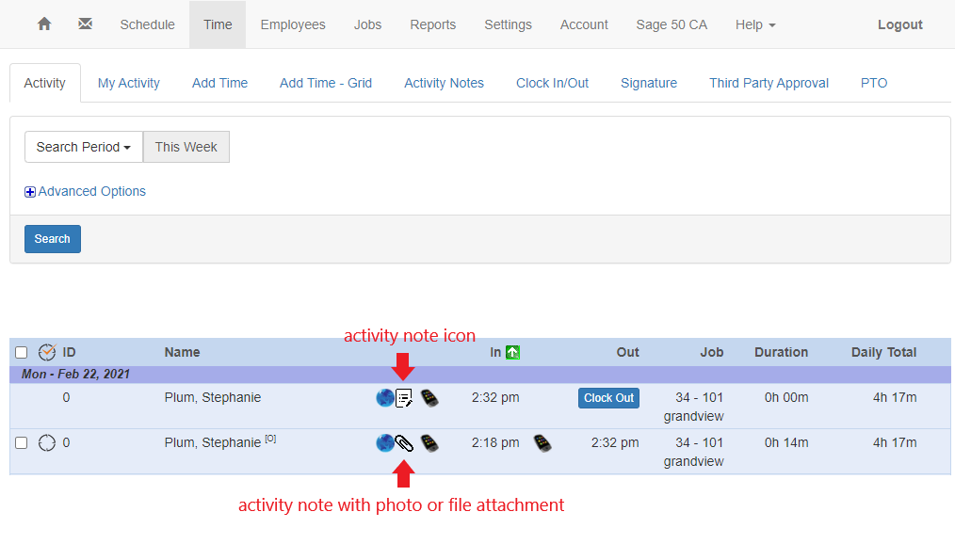Toggle the select-all checkbox in table header

click(x=22, y=352)
